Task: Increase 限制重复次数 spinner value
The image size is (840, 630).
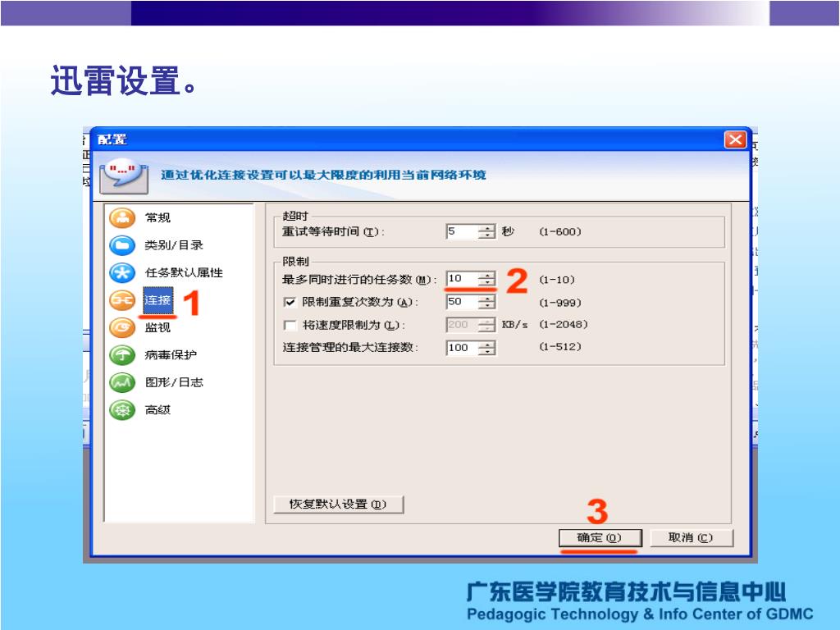Action: [x=486, y=298]
